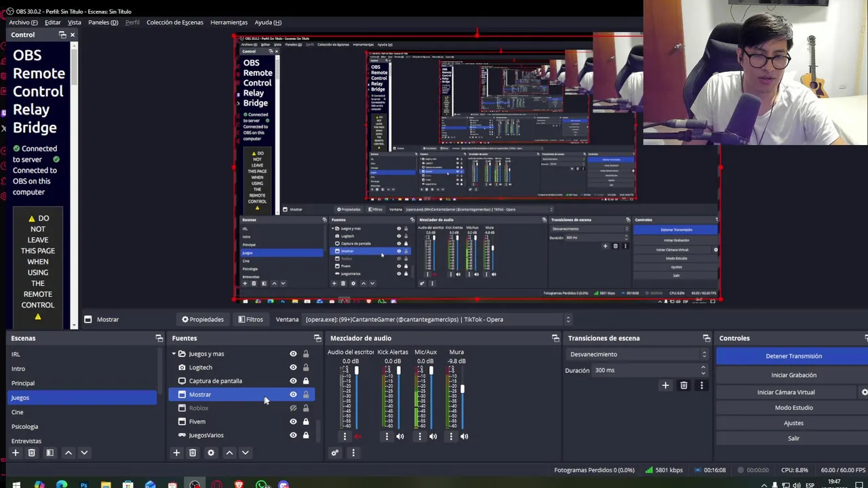Move selected scene up

[x=68, y=453]
